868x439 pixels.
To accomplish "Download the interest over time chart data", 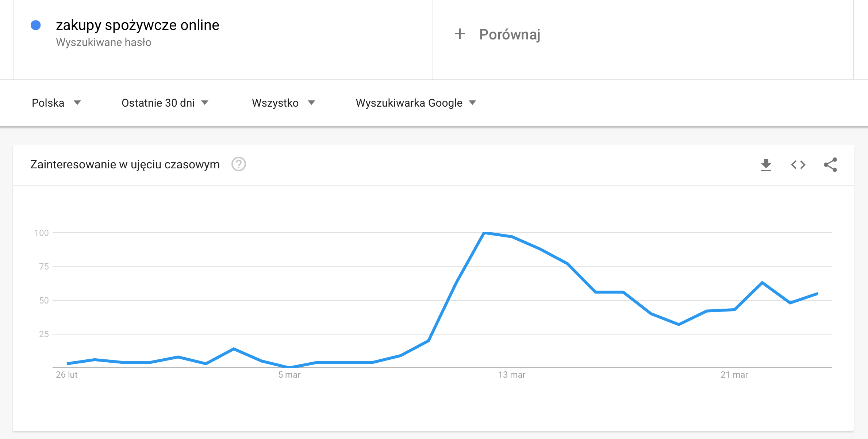I will click(766, 165).
